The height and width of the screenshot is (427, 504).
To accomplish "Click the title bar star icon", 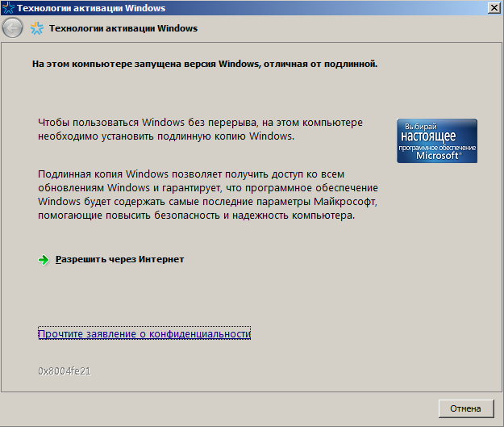I will click(8, 8).
